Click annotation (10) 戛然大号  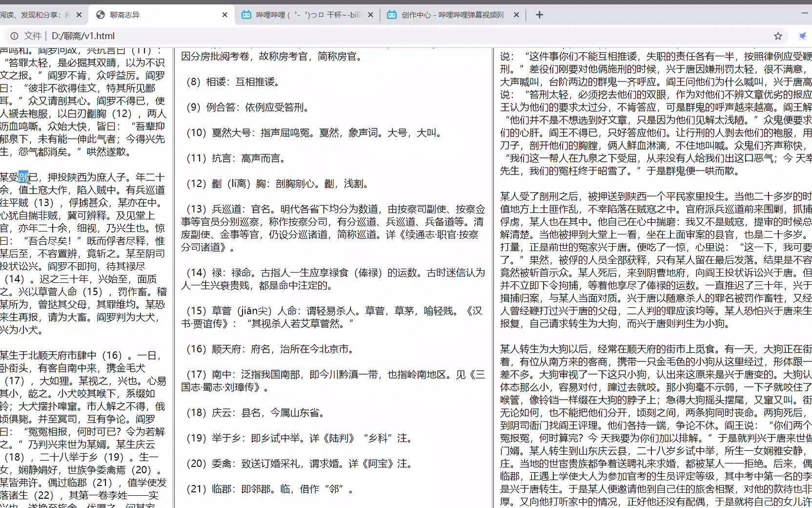[314, 132]
